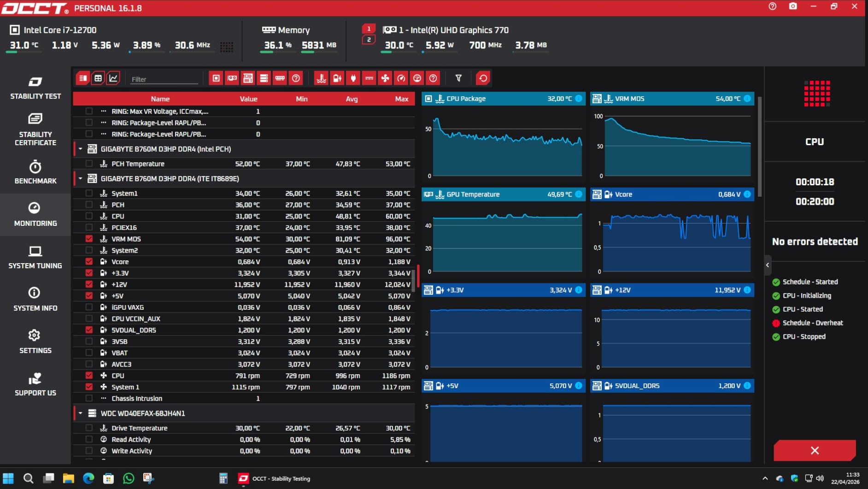Switch to combined table and graph view
The width and height of the screenshot is (868, 489).
(82, 78)
